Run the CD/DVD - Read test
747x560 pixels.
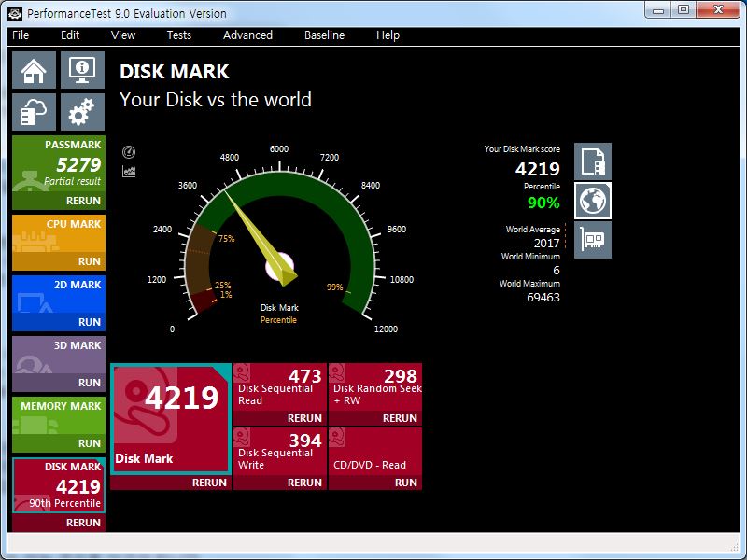pos(406,483)
